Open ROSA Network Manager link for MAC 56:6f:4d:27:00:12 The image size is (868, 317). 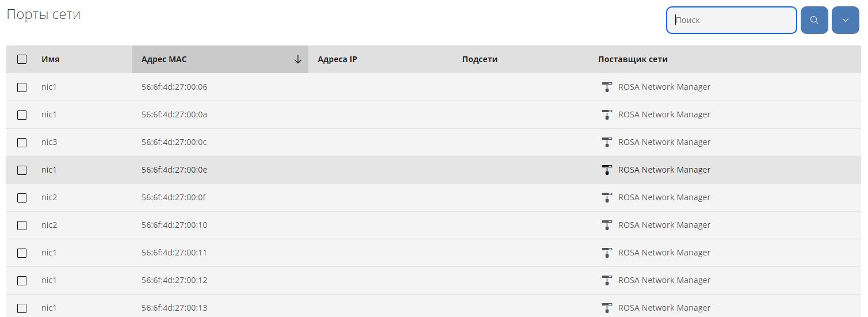tap(664, 280)
